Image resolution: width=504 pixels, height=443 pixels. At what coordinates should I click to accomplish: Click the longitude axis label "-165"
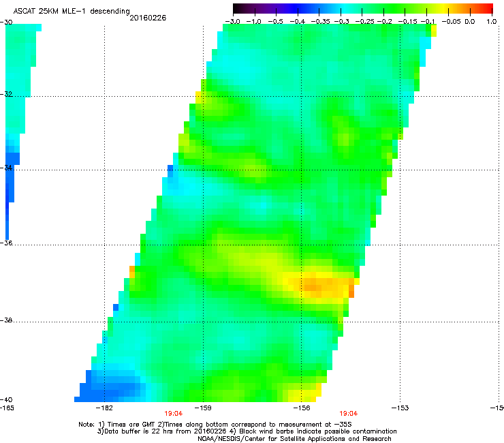[x=7, y=408]
